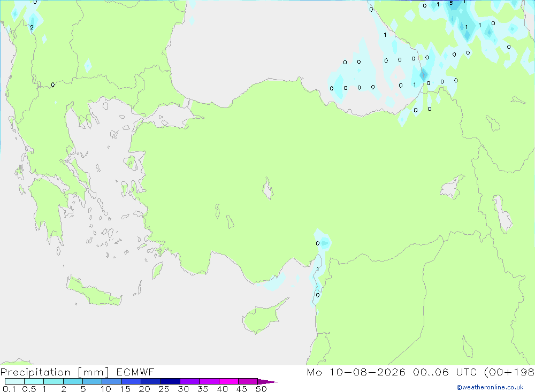The image size is (535, 392).
Task: Click the 45–50 mm legend color swatch
Action: coord(248,381)
